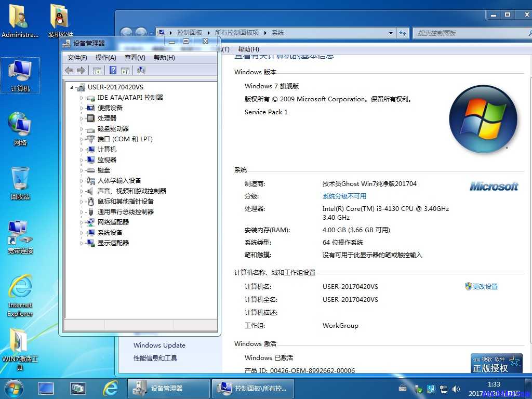Click the Safely Remove Hardware tray icon
Viewport: 532px width, 399px height.
tap(418, 389)
